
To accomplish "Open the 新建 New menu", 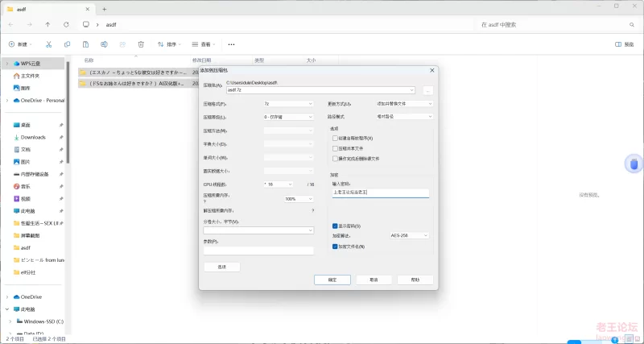I will (x=21, y=44).
